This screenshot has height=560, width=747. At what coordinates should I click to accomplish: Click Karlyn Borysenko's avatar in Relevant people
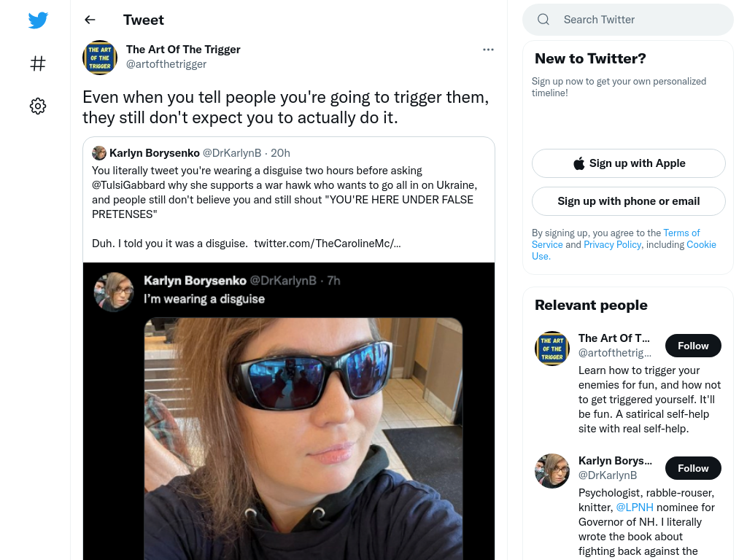pyautogui.click(x=552, y=471)
